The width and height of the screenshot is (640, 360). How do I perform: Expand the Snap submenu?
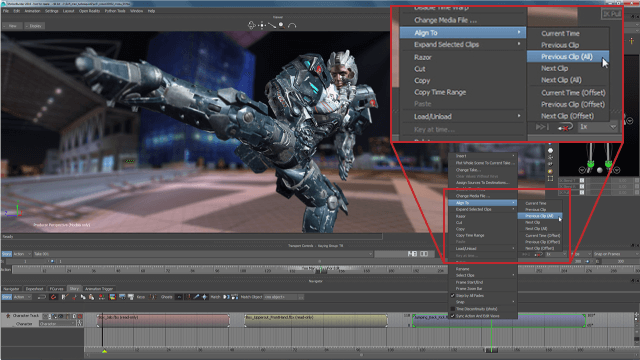click(x=483, y=302)
